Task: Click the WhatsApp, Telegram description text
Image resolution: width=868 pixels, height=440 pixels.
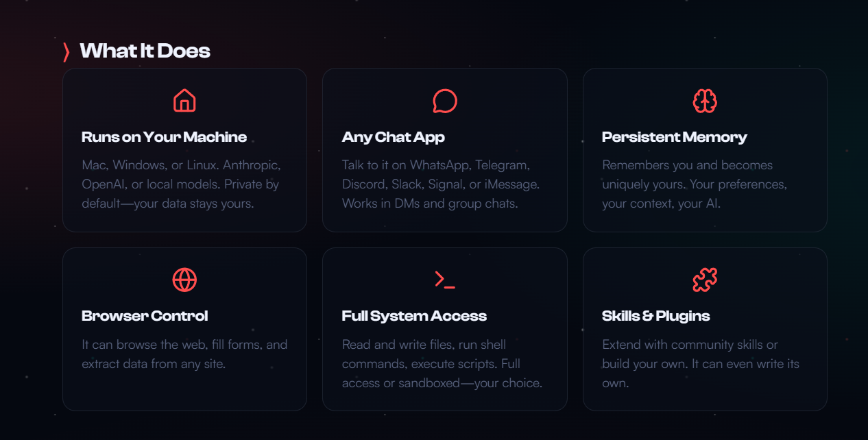Action: tap(441, 184)
